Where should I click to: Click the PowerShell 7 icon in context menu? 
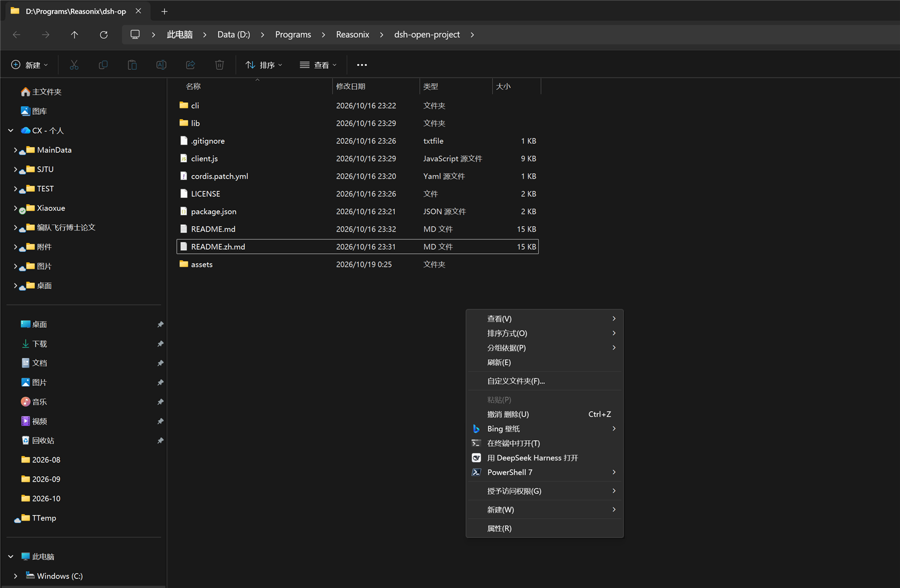tap(476, 472)
